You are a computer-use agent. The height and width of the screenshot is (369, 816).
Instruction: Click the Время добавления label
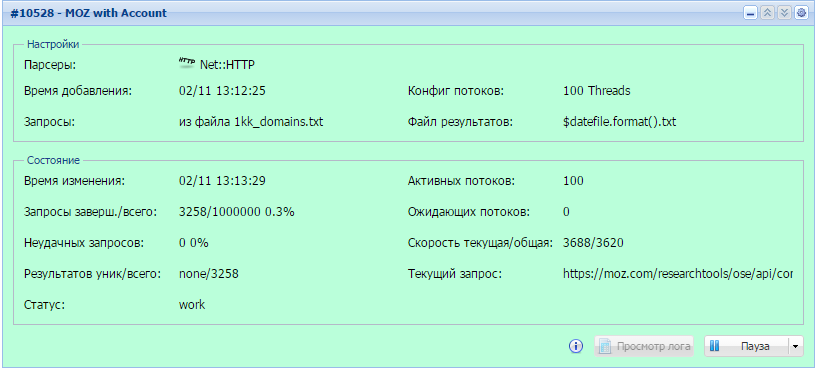pos(79,91)
